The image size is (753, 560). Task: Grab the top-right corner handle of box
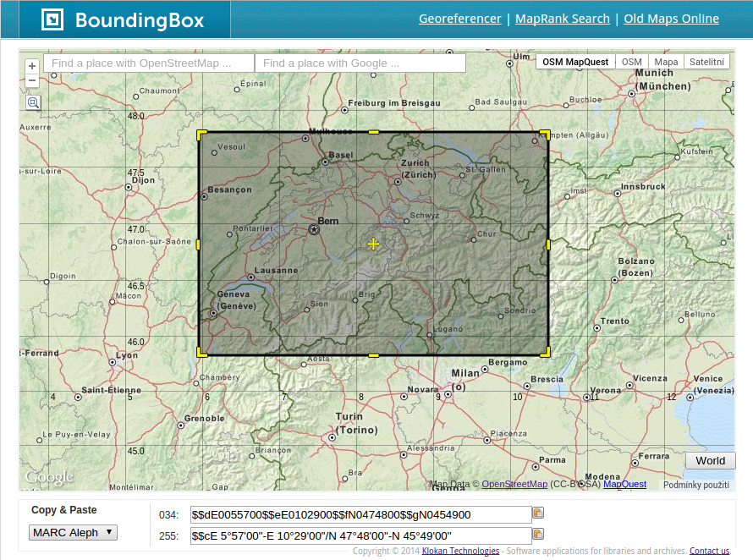tap(546, 135)
